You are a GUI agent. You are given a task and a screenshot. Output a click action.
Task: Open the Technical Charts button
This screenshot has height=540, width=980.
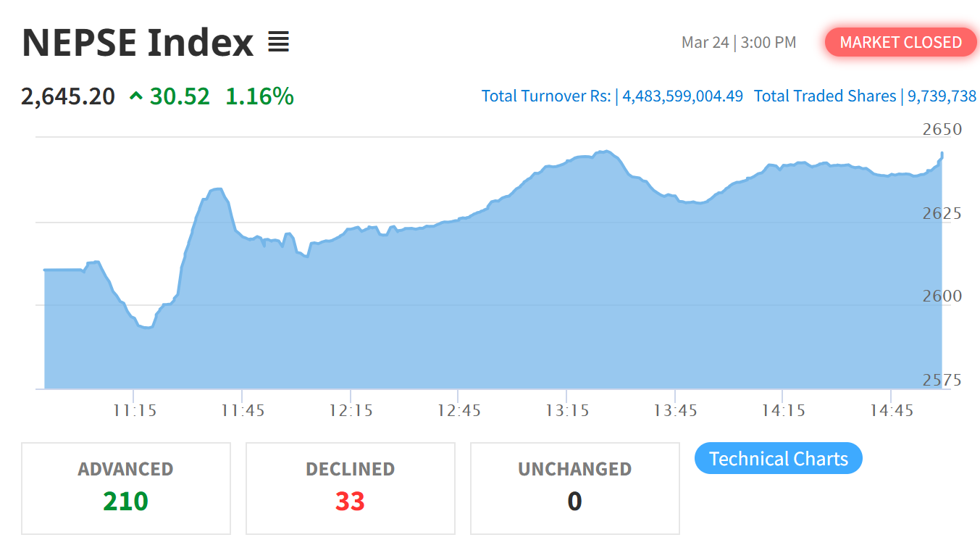click(x=779, y=458)
